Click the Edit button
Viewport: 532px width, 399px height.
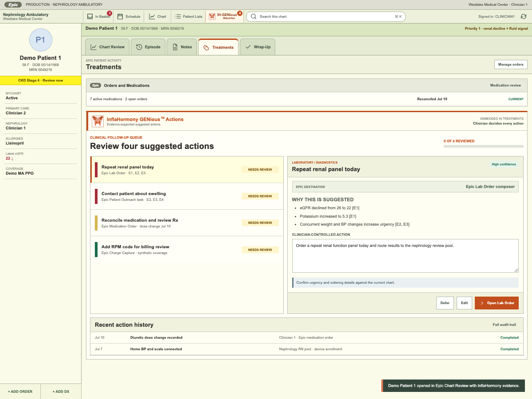pyautogui.click(x=464, y=303)
